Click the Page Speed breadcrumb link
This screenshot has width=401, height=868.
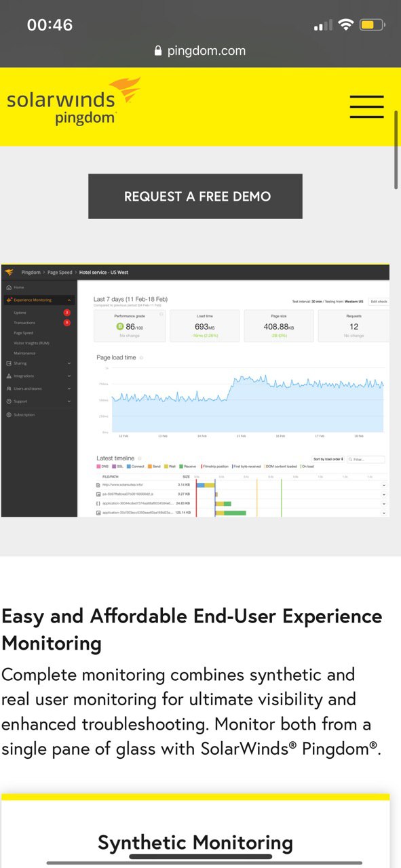pos(60,272)
